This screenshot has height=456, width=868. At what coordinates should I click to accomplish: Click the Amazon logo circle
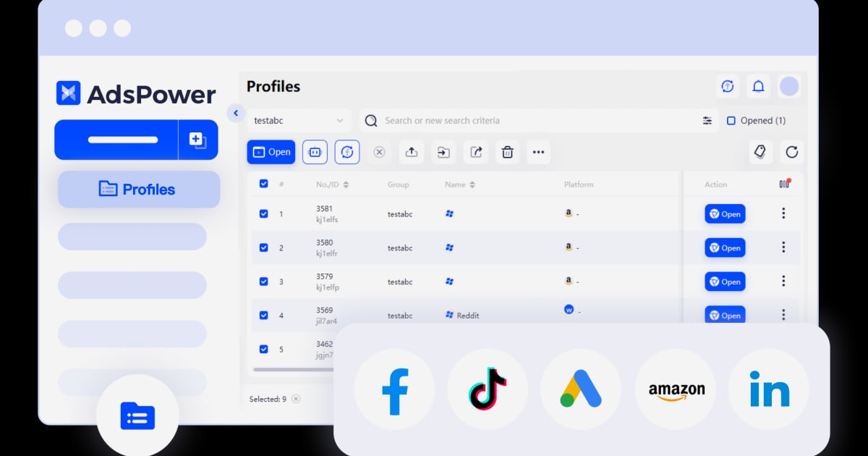(676, 389)
